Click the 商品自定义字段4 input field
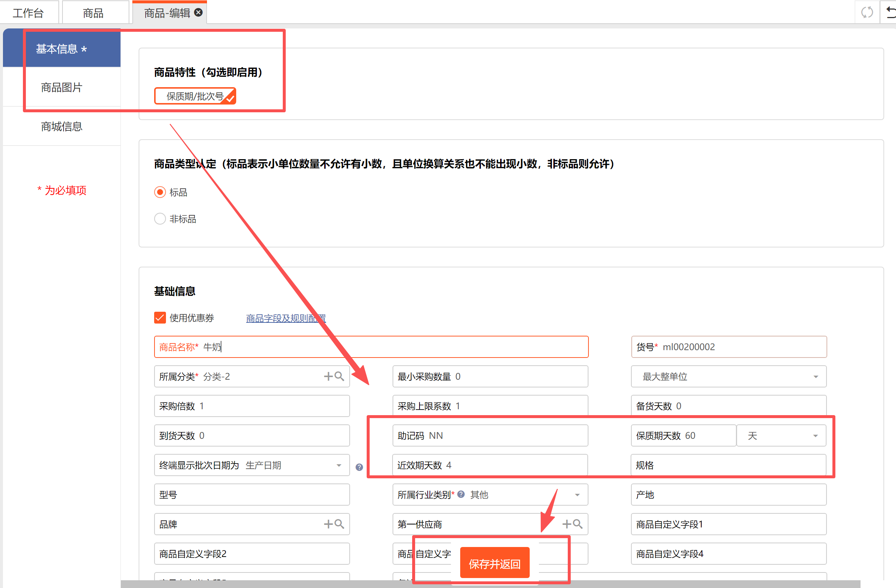This screenshot has width=896, height=588. click(729, 554)
